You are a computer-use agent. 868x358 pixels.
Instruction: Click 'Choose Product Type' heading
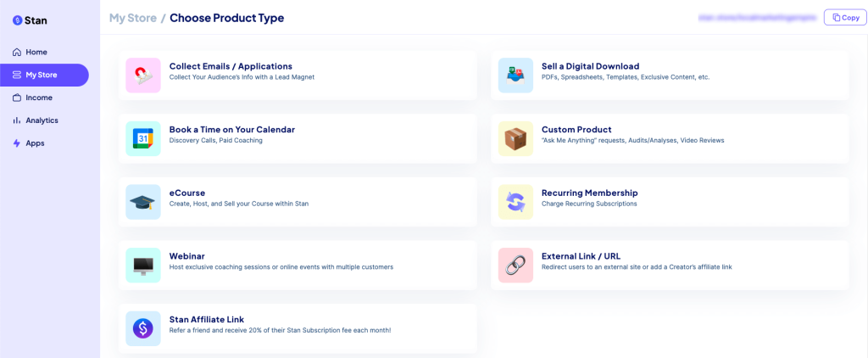pyautogui.click(x=227, y=18)
